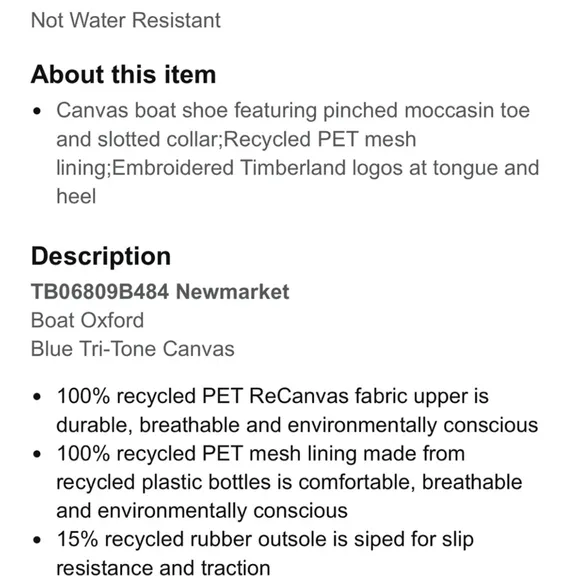Click the bullet point before 'Canvas boat shoe'
580x580 pixels.
click(37, 111)
